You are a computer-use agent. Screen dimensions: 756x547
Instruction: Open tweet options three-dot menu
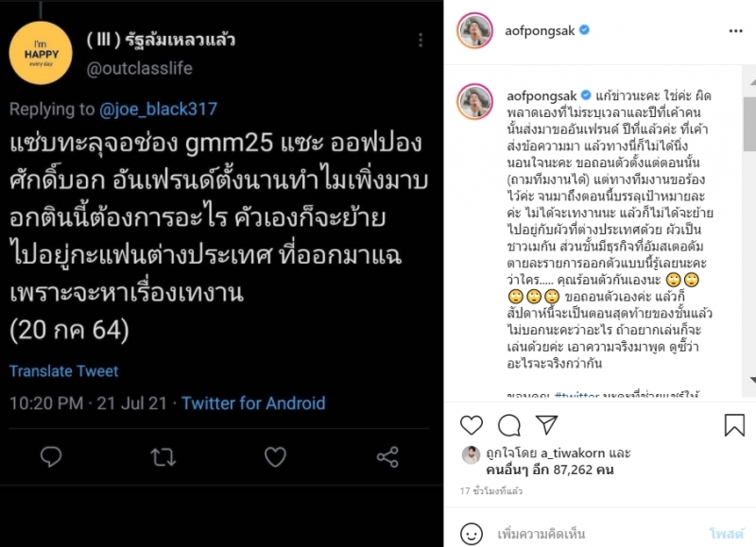pos(421,41)
